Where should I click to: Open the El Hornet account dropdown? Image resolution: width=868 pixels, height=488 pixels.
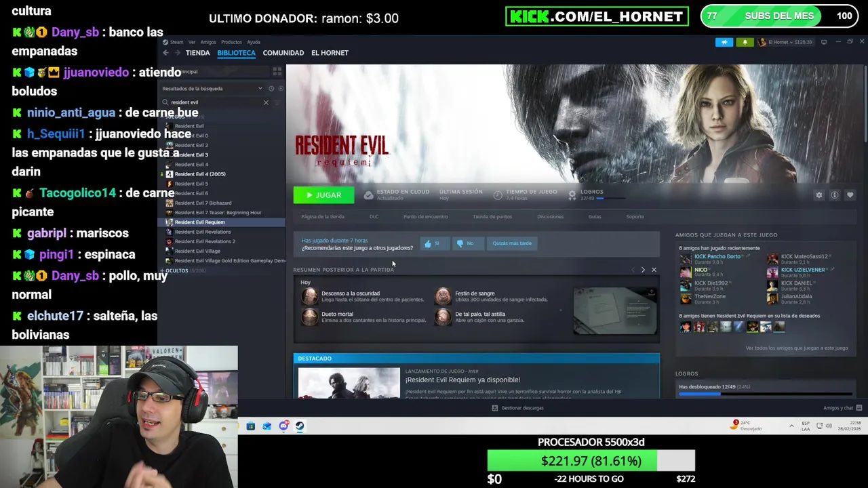click(x=785, y=42)
